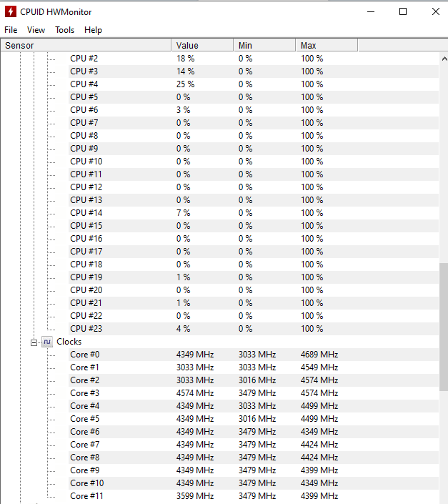448x504 pixels.
Task: Select the CPU #2 row
Action: (254, 59)
